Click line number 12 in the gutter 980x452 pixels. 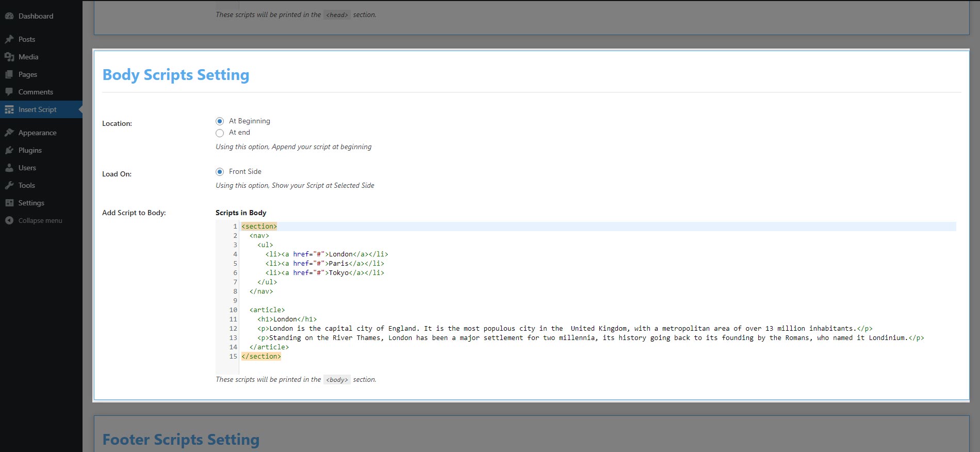233,329
